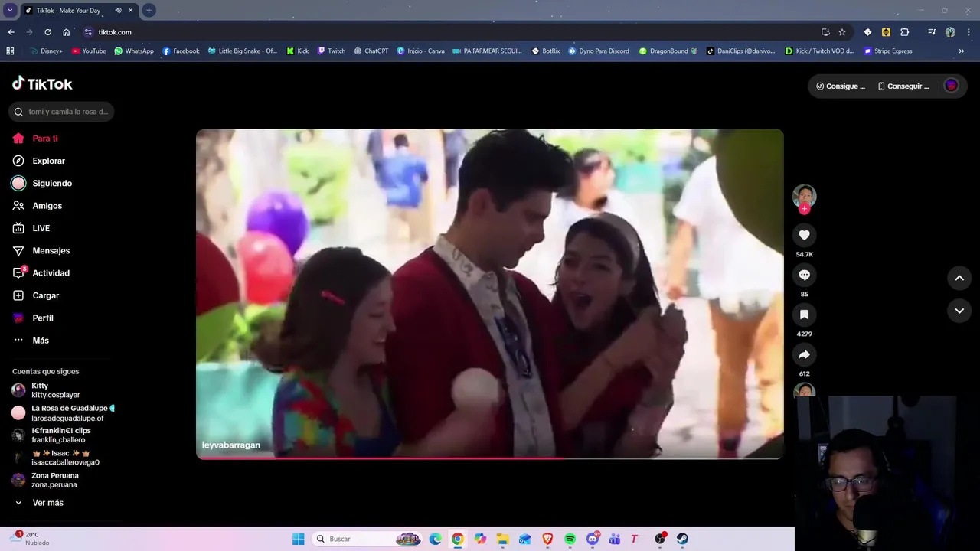Screen dimensions: 980x551
Task: Open the browser extensions puzzle icon
Action: [904, 32]
